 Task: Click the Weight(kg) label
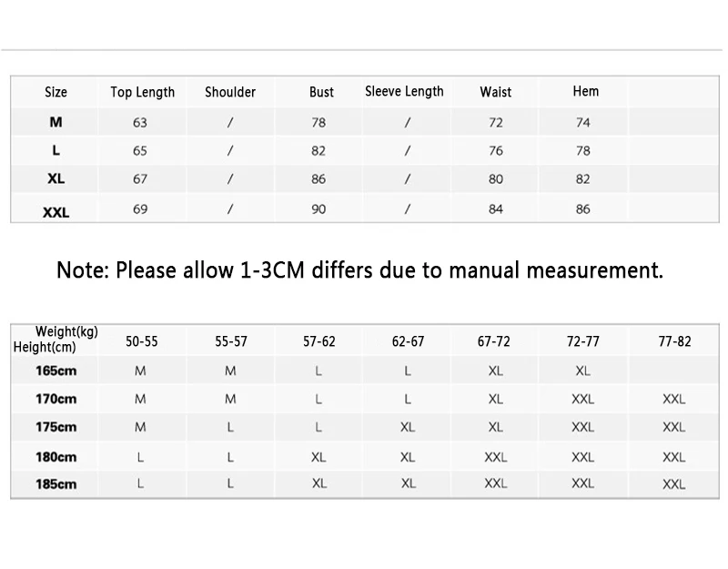[x=66, y=331]
